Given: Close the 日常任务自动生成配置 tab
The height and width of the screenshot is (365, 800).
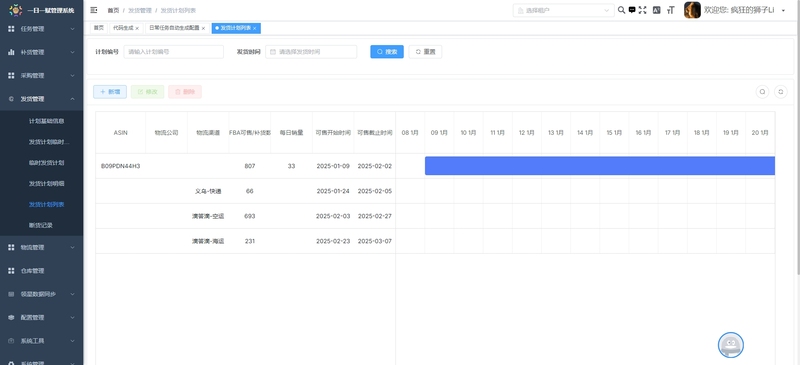Looking at the screenshot, I should tap(204, 29).
